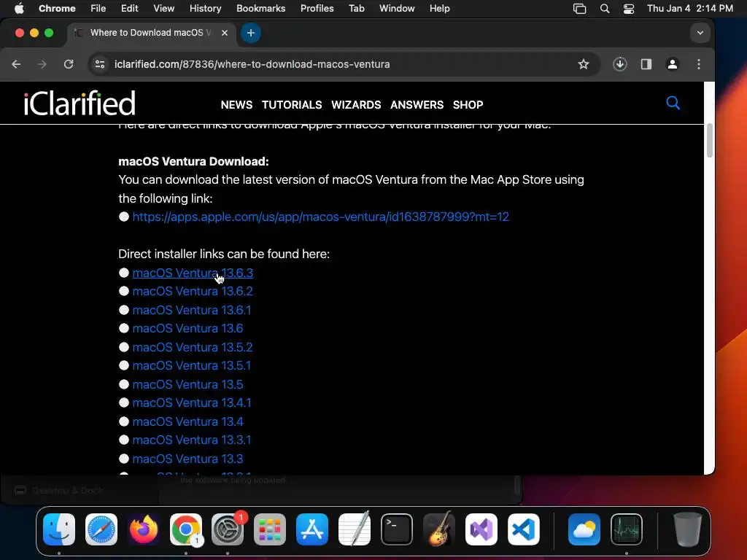The height and width of the screenshot is (560, 747).
Task: Open Chrome side panel icon
Action: pos(646,64)
